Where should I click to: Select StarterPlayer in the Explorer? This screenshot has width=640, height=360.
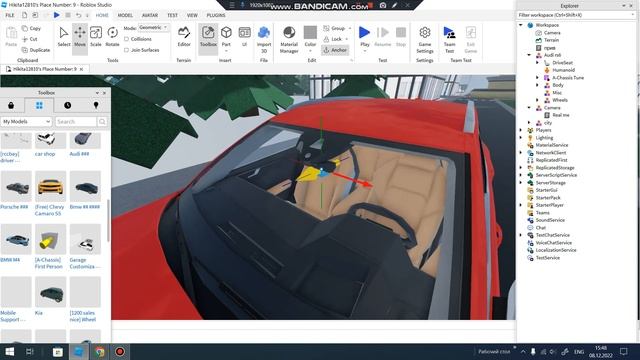[549, 205]
